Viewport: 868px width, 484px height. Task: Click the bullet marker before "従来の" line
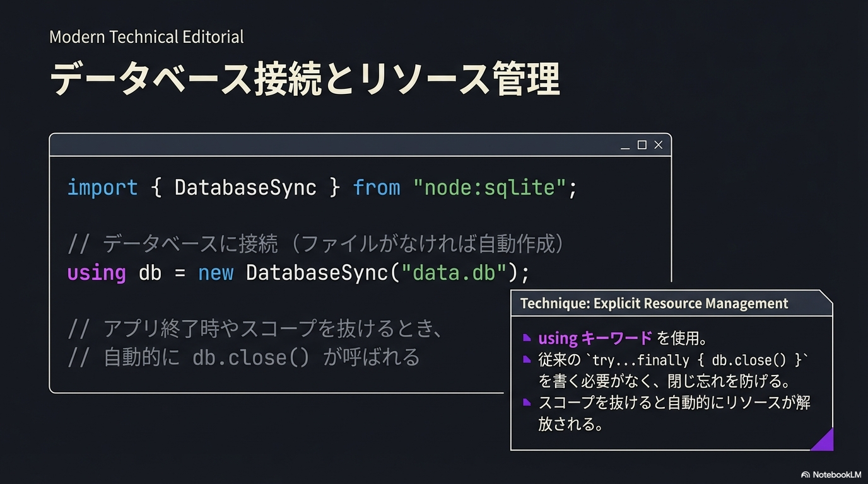[x=527, y=360]
